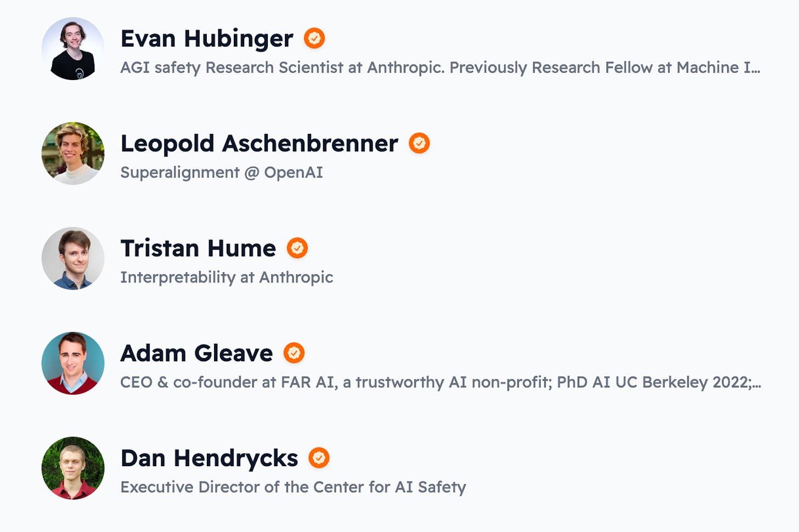
Task: Open the Dan Hendrycks name link
Action: point(209,458)
